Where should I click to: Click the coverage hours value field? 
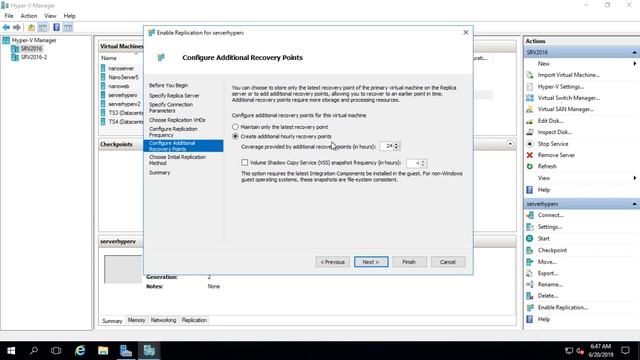pos(386,146)
